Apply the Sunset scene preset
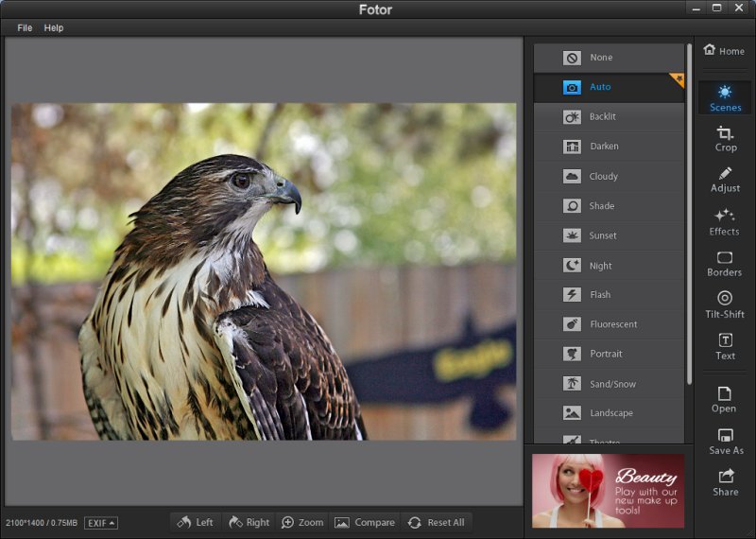Screen dimensions: 756x539 click(x=609, y=235)
